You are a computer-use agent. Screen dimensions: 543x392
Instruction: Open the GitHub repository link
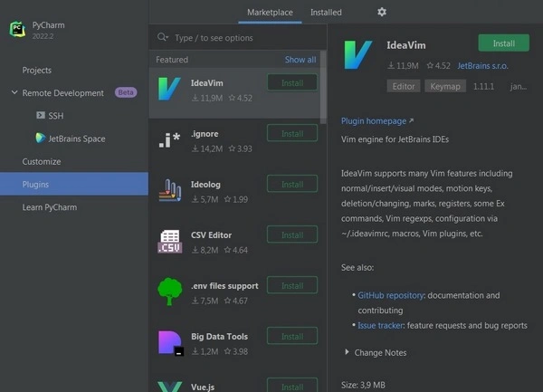391,295
